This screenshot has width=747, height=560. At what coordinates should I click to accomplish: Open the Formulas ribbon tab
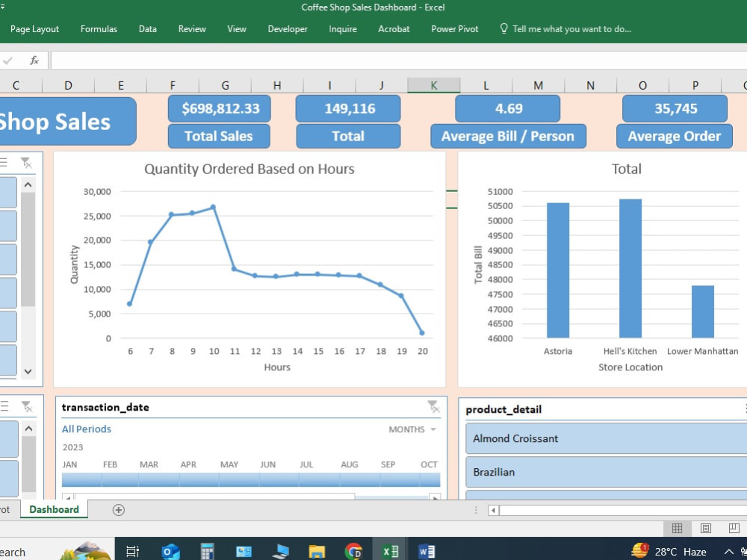tap(99, 29)
